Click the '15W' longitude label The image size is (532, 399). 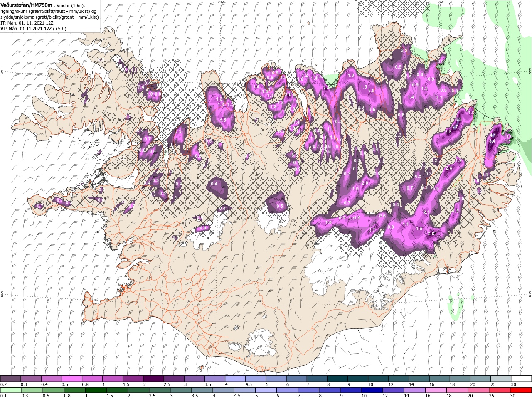[440, 2]
